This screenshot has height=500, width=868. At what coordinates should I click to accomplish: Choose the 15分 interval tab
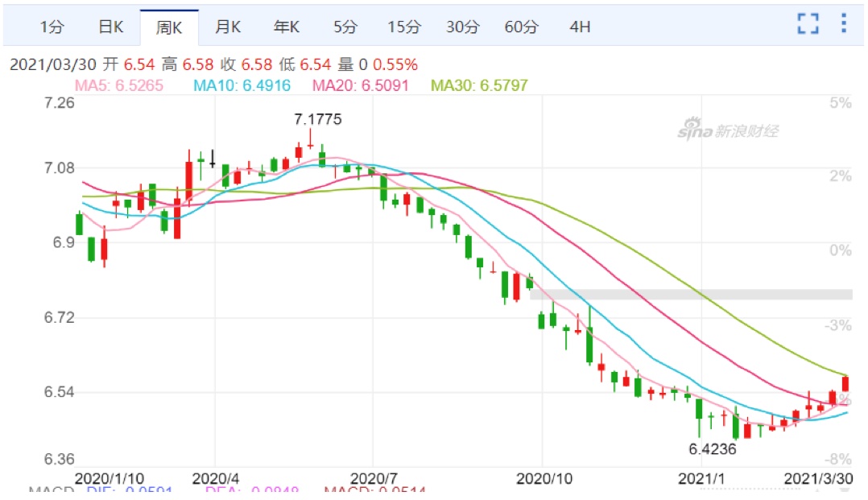(403, 27)
